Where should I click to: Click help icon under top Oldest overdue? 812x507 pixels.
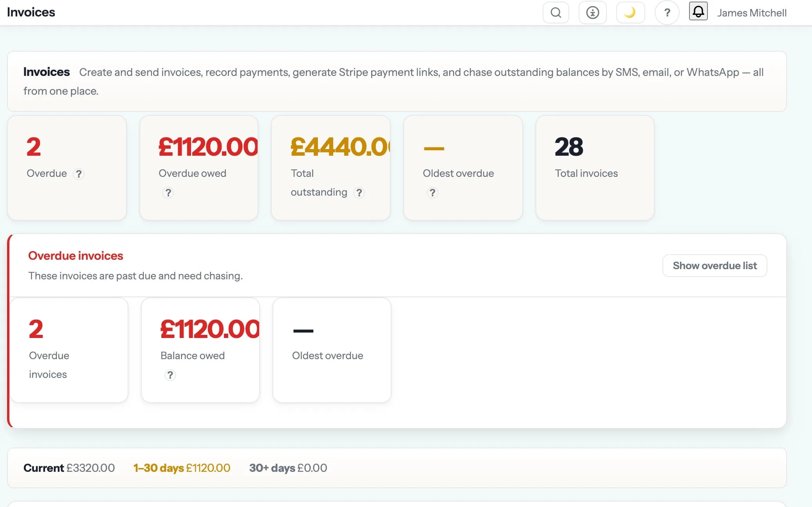[x=432, y=192]
